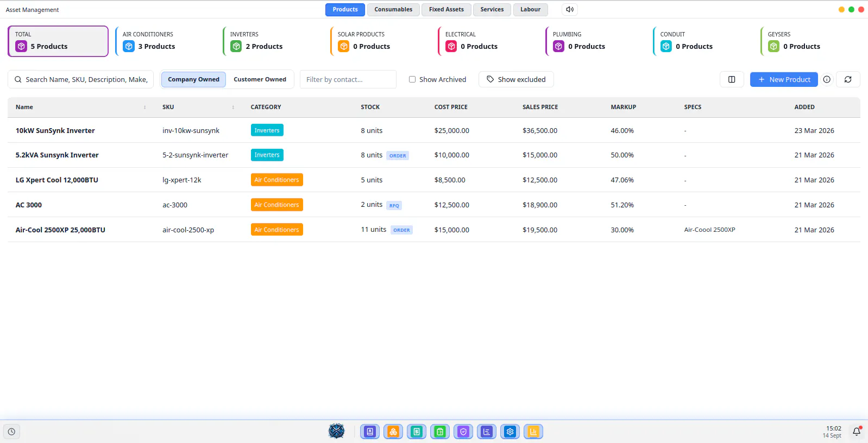
Task: Open the Labour tab
Action: 530,9
